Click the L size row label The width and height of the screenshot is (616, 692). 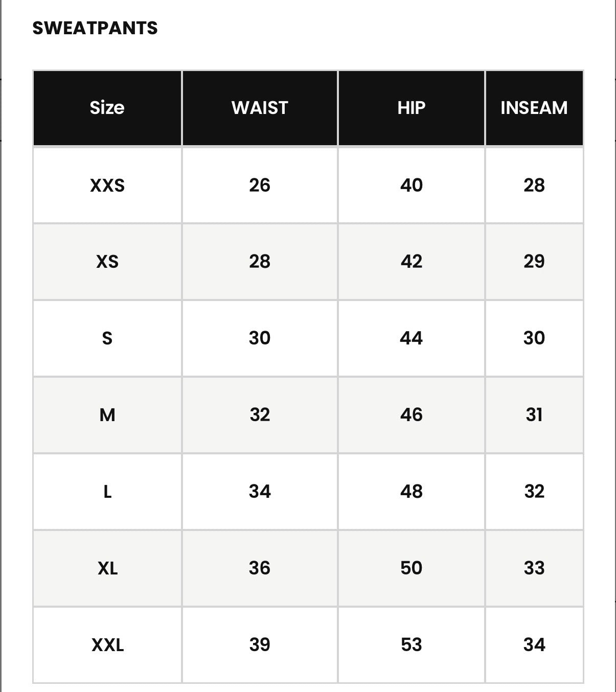[x=107, y=492]
